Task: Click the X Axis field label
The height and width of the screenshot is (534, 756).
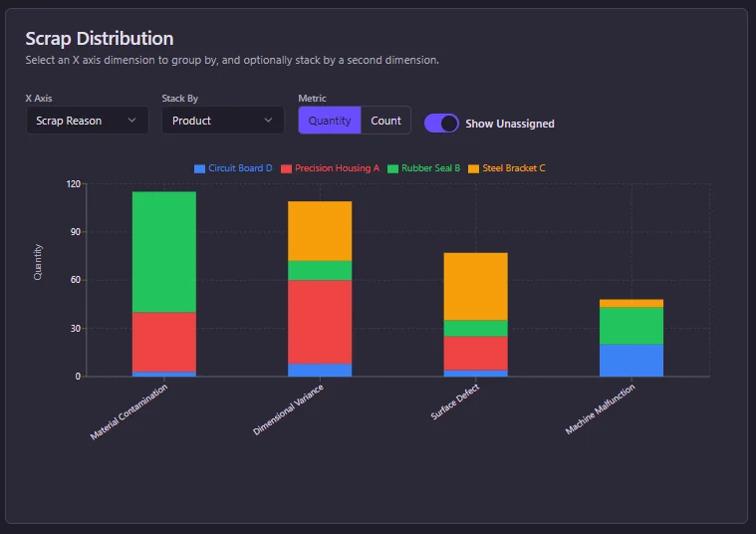Action: click(39, 99)
